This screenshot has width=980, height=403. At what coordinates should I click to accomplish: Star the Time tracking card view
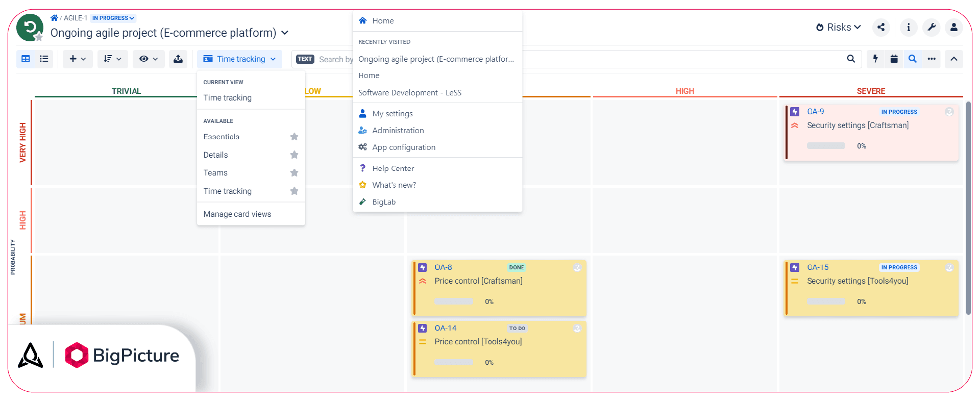tap(294, 191)
